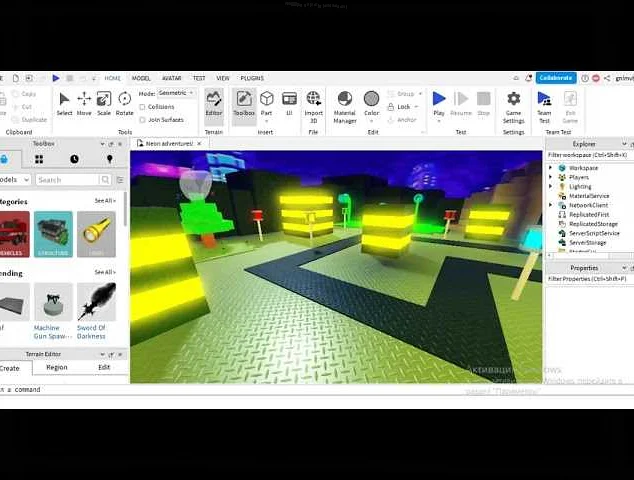The height and width of the screenshot is (480, 634).
Task: Click the new file icon in the quick access bar
Action: (15, 78)
